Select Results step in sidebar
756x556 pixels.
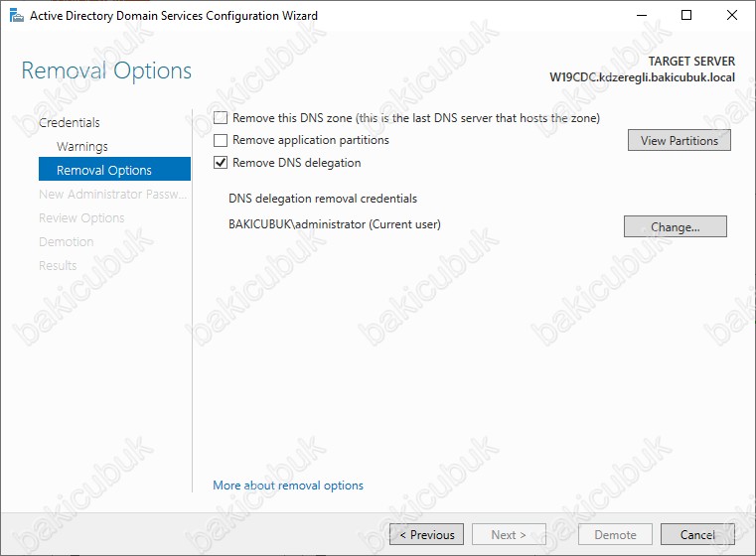pyautogui.click(x=58, y=265)
